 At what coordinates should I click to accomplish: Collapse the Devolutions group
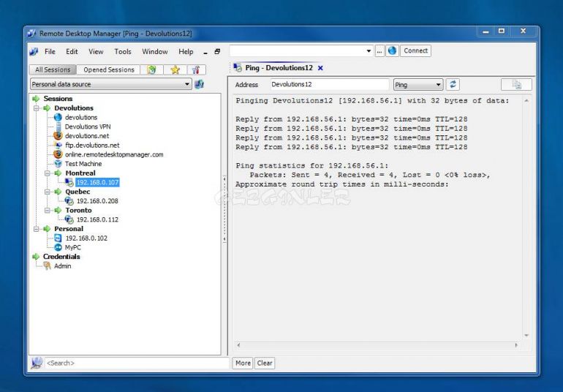point(37,108)
